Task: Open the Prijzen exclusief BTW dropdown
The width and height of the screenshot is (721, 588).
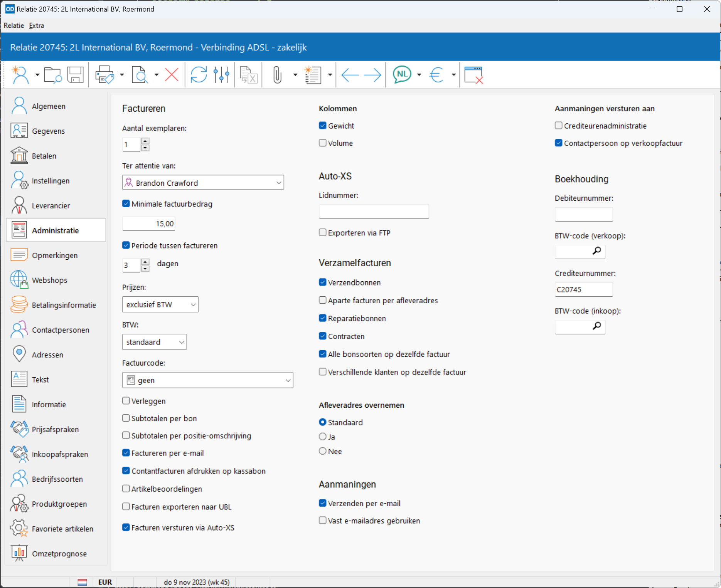Action: pyautogui.click(x=160, y=304)
